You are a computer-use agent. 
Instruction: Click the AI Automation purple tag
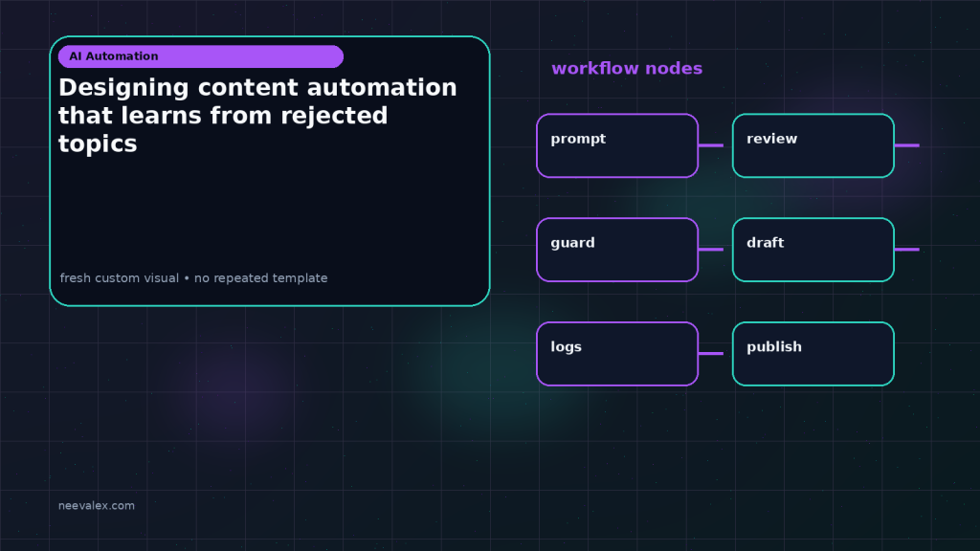tap(201, 56)
